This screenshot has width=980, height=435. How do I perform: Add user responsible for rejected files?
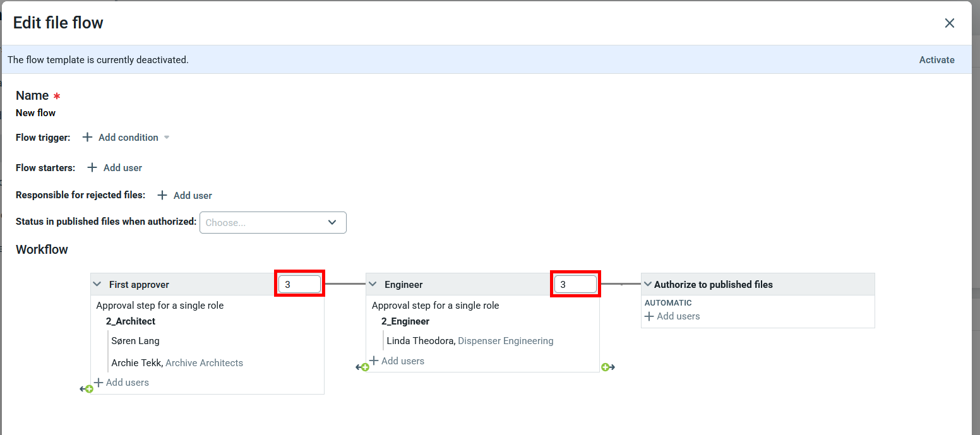[185, 196]
